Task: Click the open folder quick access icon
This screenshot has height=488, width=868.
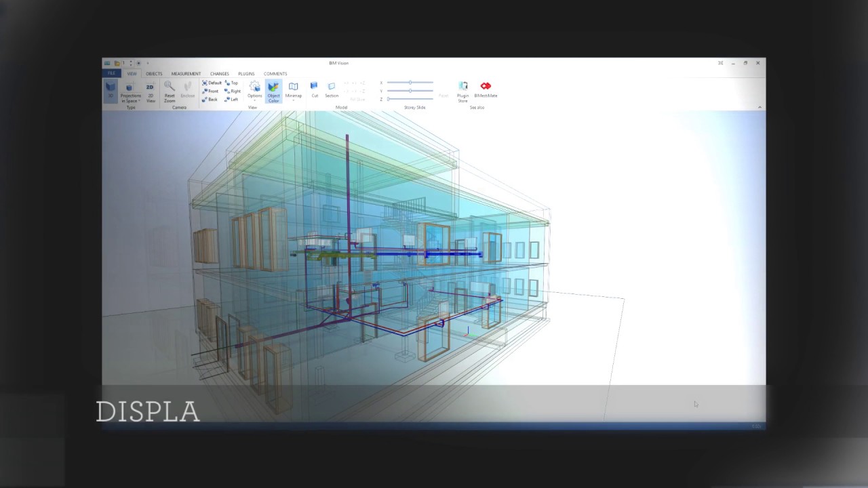Action: coord(117,63)
